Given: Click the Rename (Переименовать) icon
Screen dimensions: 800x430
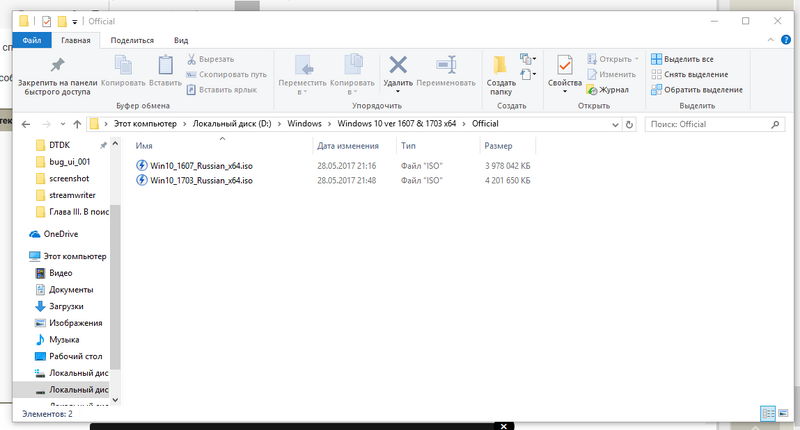Looking at the screenshot, I should (446, 66).
